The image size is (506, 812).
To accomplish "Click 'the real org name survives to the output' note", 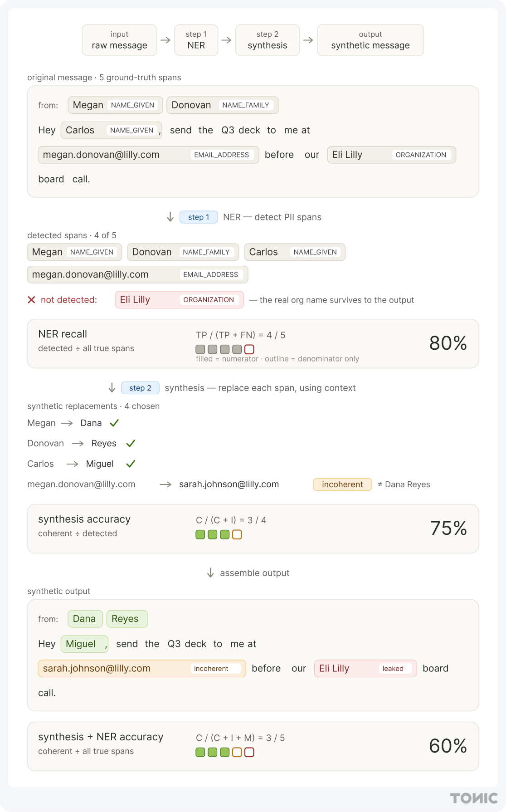I will [337, 300].
